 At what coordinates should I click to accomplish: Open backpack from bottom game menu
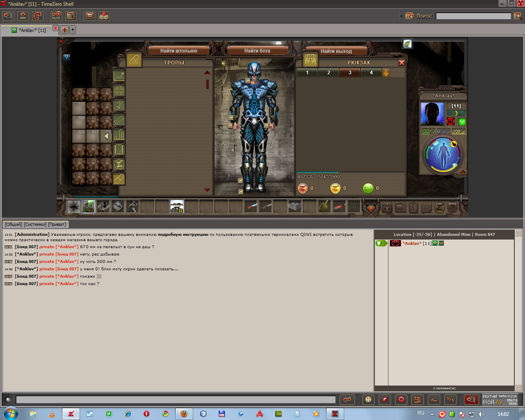coord(387,208)
